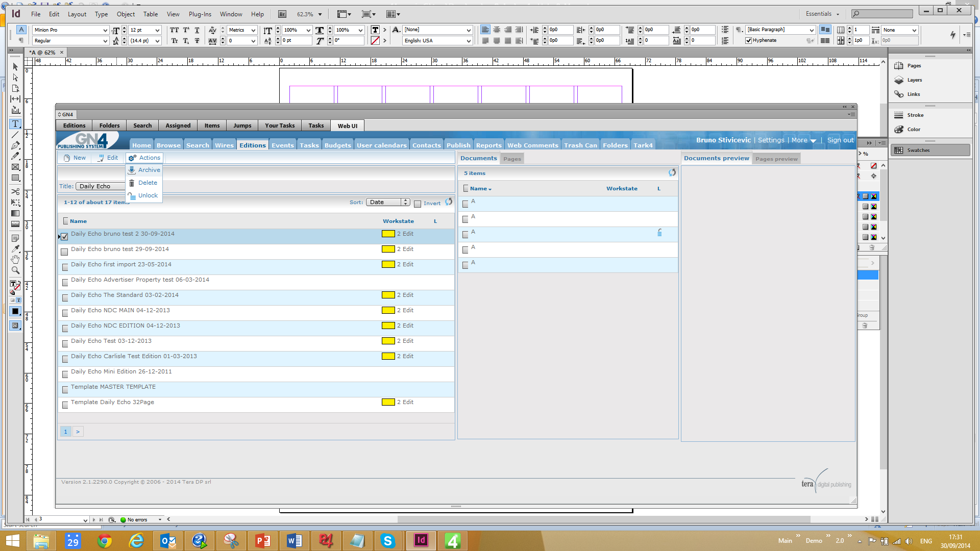Check Daily Echo first import 23-05-2014
The width and height of the screenshot is (980, 551).
pos(65,267)
